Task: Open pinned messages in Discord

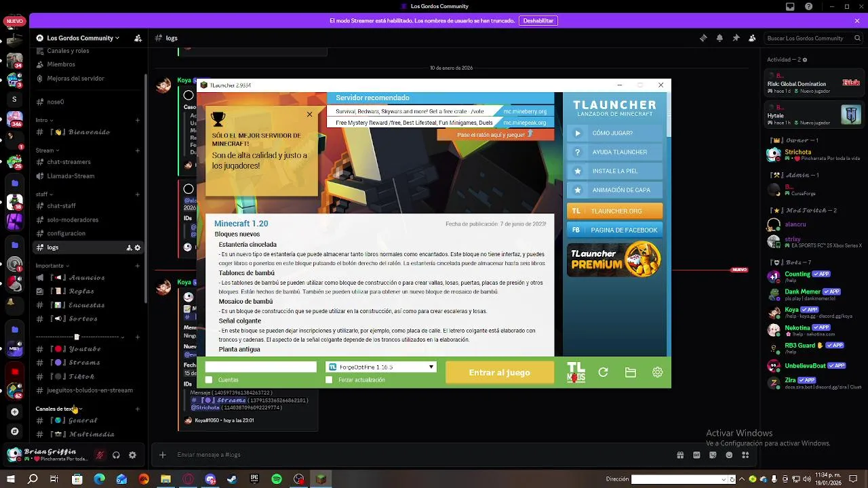Action: pos(736,38)
